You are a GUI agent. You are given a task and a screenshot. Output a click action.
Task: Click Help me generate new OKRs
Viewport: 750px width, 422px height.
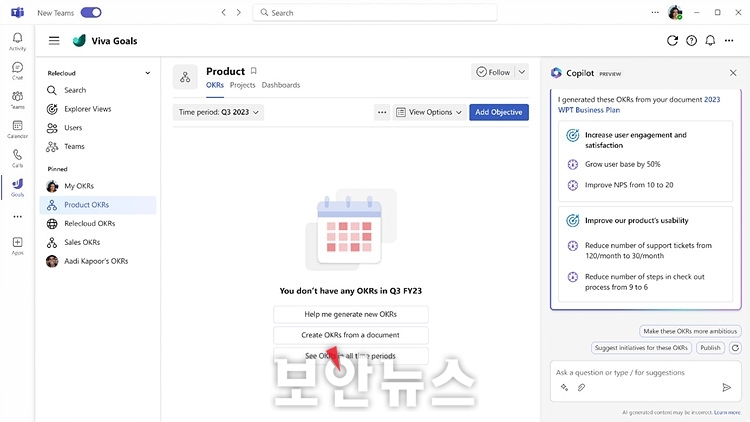351,314
